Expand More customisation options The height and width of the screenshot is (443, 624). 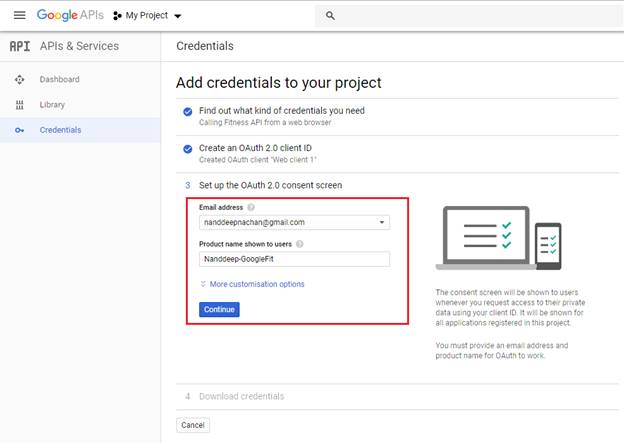257,284
